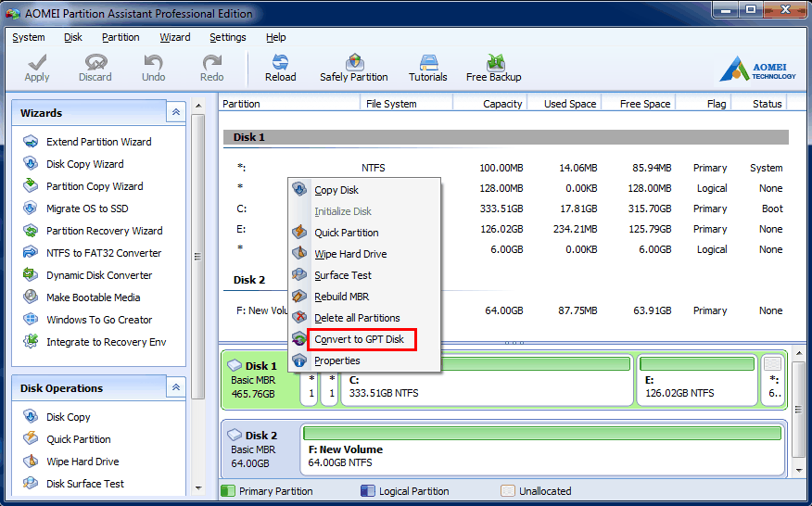Viewport: 812px width, 506px height.
Task: Choose Wipe Hard Drive in context menu
Action: 364,254
